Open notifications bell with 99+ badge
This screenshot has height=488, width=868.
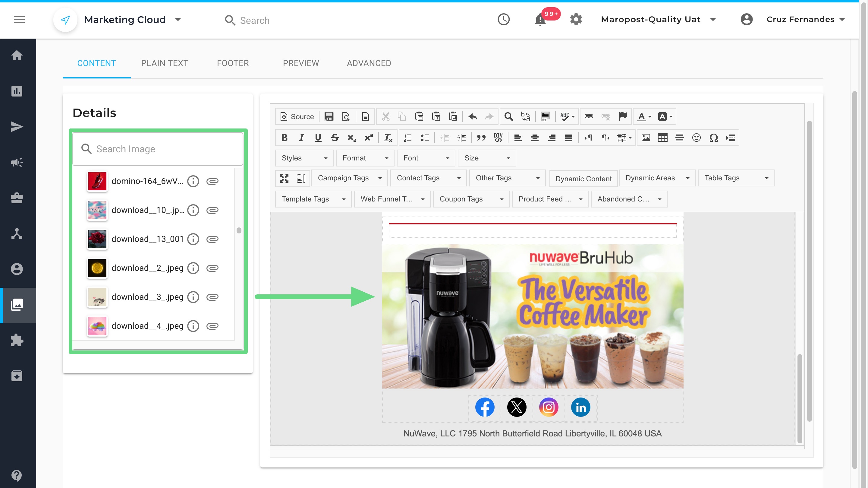(540, 20)
